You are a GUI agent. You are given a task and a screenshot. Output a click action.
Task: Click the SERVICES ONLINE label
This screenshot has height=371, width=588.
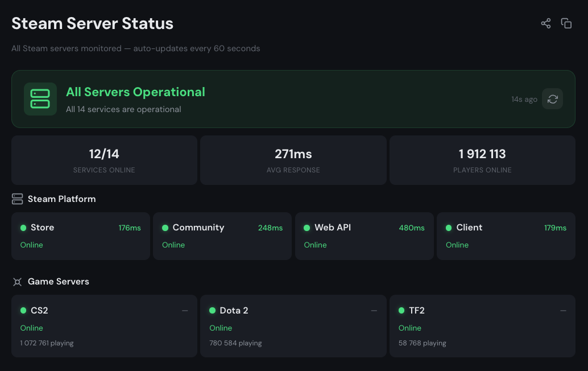104,170
